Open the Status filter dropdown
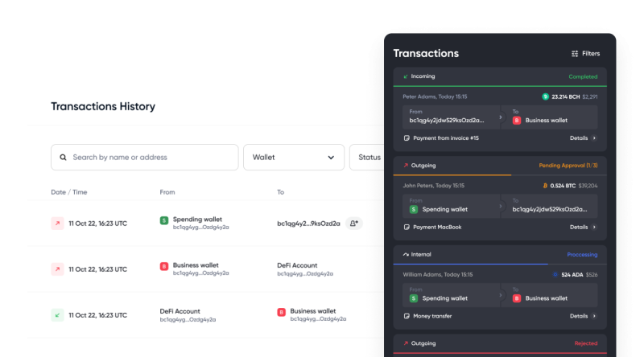The image size is (644, 357). coord(367,157)
